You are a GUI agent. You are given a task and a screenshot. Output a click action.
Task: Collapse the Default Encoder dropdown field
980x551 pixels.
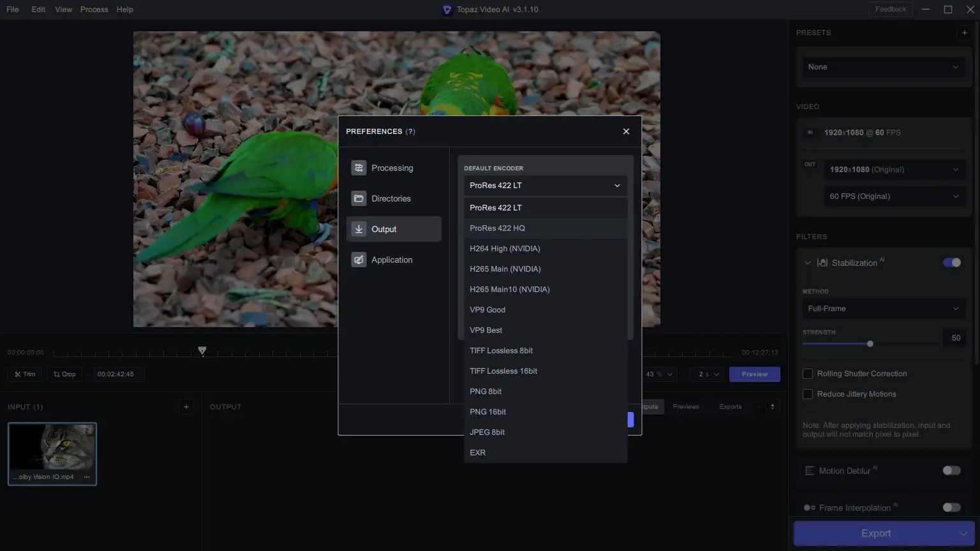tap(546, 186)
